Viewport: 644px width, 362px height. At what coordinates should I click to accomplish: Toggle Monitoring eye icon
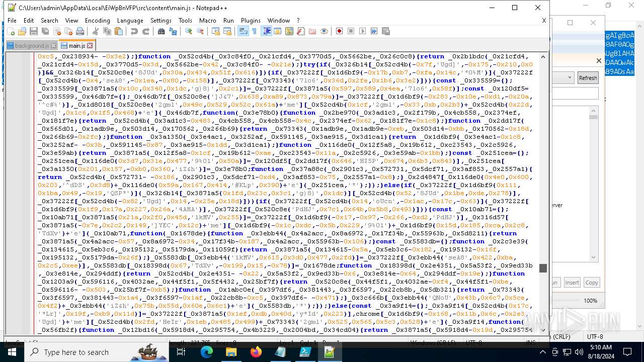tap(324, 31)
